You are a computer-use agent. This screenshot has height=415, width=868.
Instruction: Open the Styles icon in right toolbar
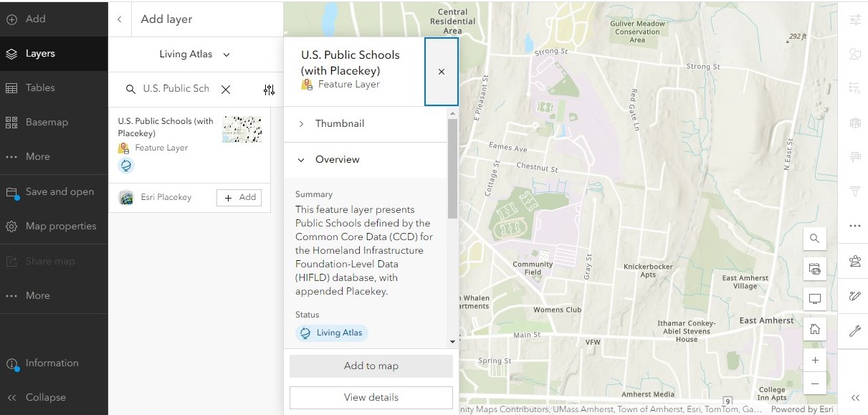coord(854,54)
